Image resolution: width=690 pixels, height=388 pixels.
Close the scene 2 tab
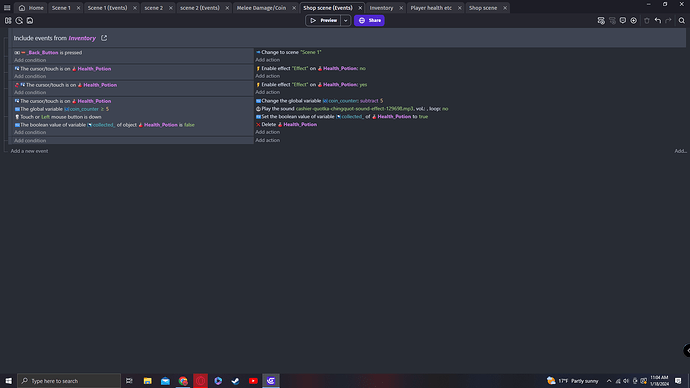[x=171, y=8]
